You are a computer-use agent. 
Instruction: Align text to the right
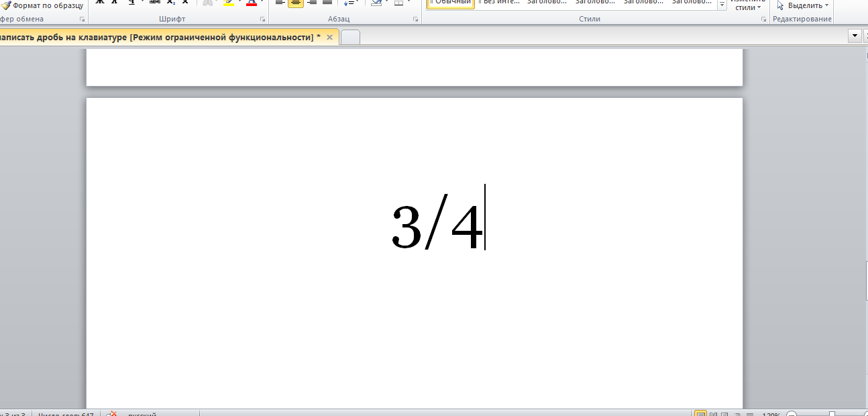coord(311,3)
